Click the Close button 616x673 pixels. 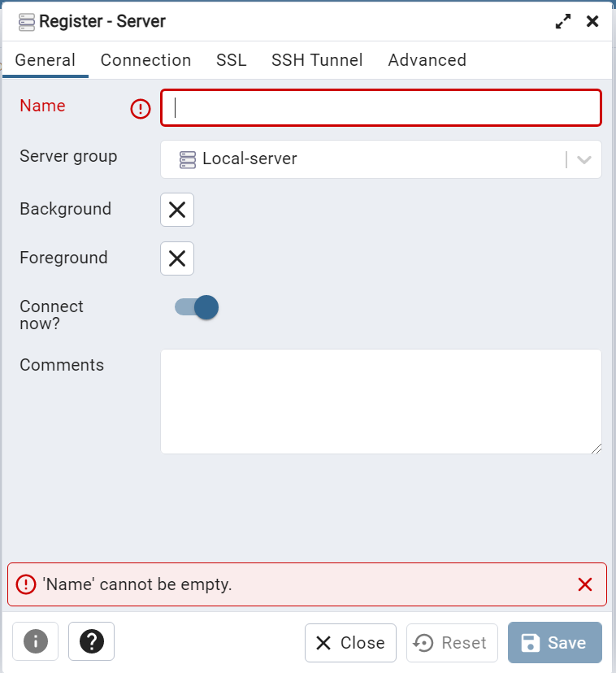(350, 643)
